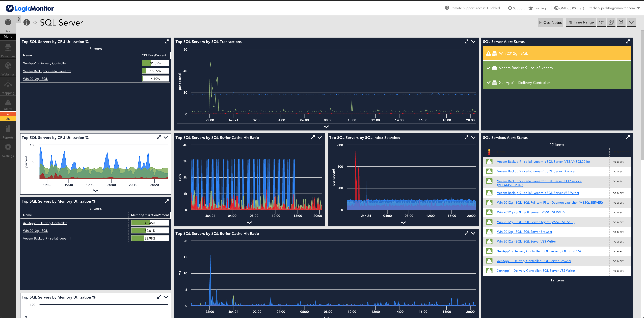Click the 39.01% memory utilization bar
This screenshot has height=318, width=644.
(150, 230)
